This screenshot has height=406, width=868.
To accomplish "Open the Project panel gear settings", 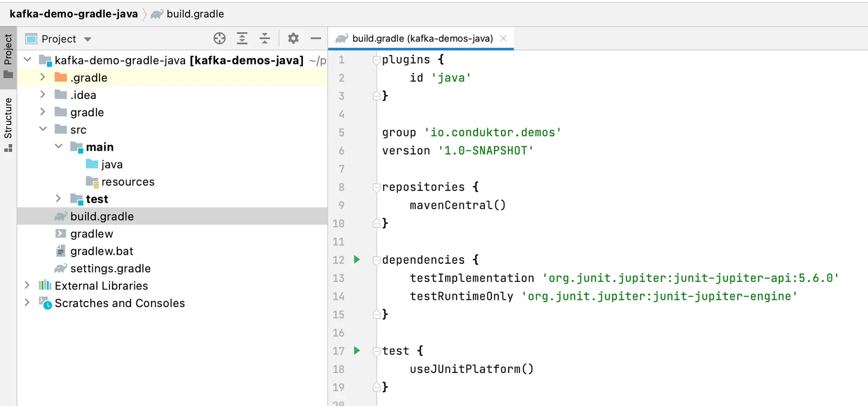I will click(293, 38).
